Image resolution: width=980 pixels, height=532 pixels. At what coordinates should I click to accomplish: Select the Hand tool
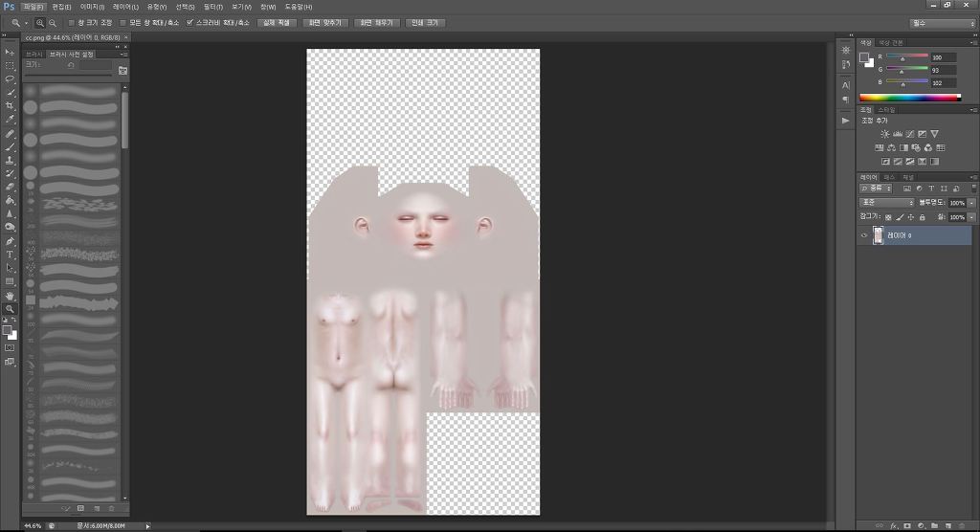[x=10, y=295]
